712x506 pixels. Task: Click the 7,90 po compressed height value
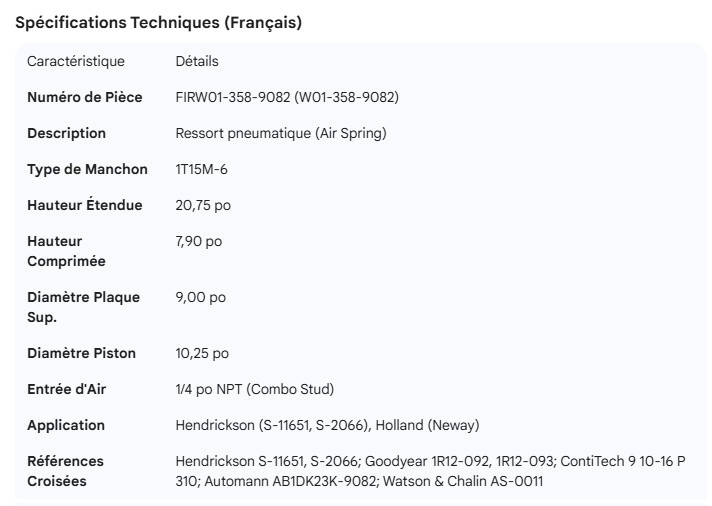(x=199, y=241)
